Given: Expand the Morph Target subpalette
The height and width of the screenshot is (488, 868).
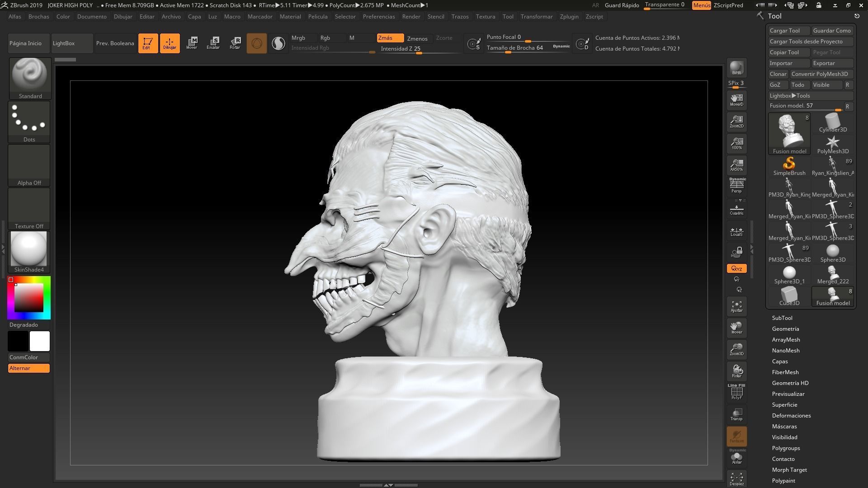Looking at the screenshot, I should 789,470.
